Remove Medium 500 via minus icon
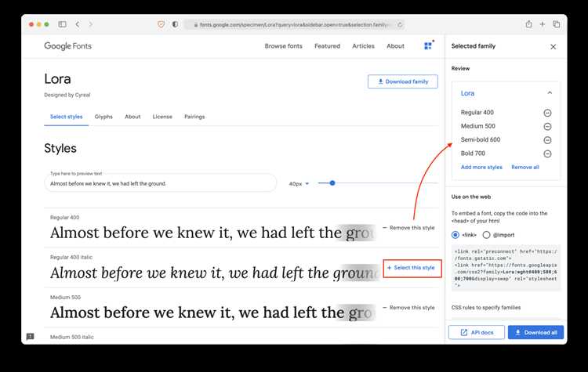The width and height of the screenshot is (588, 372). point(547,126)
